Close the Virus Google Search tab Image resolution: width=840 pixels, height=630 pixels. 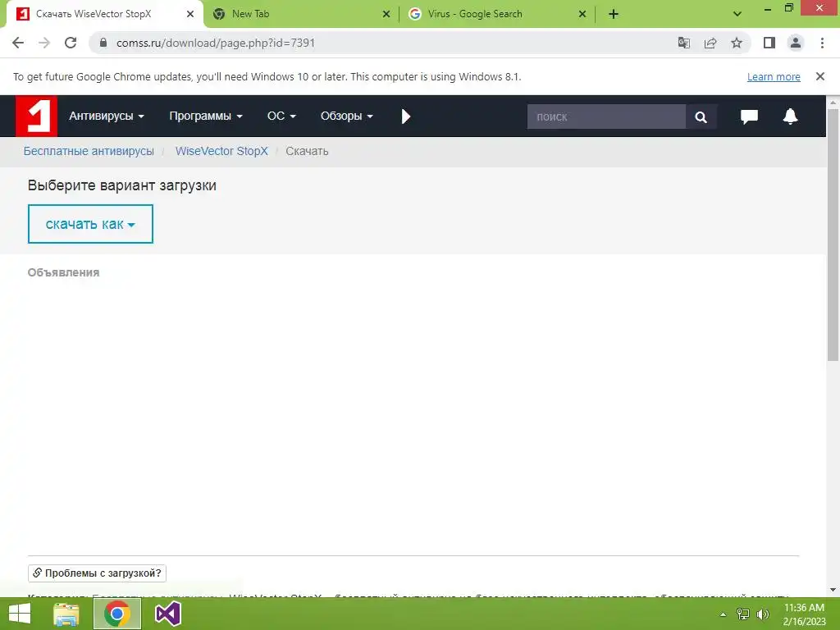pos(582,14)
